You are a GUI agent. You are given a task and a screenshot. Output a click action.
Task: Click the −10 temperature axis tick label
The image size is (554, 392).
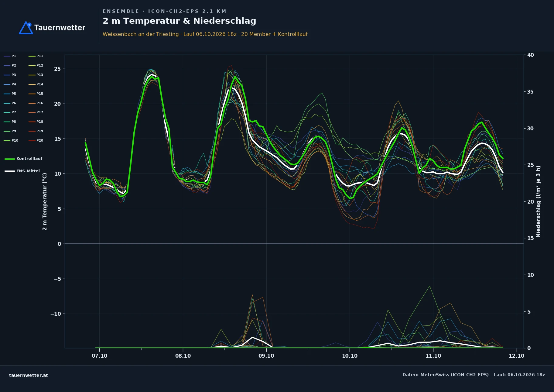click(56, 314)
